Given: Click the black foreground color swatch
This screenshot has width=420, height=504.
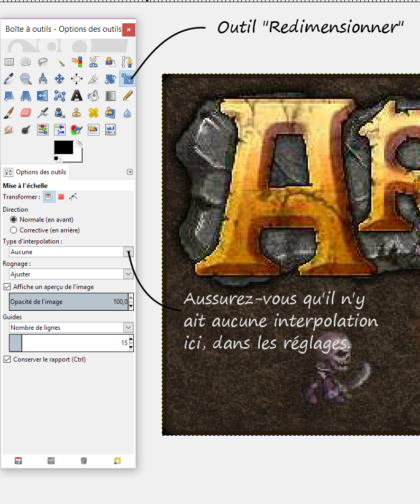Looking at the screenshot, I should click(63, 148).
